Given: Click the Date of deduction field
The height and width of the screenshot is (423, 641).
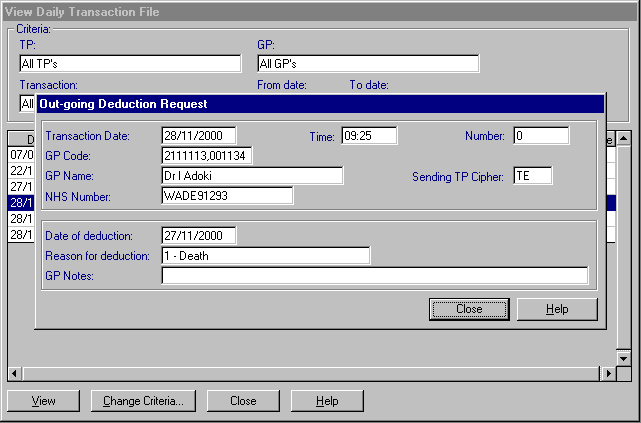Looking at the screenshot, I should [x=199, y=236].
